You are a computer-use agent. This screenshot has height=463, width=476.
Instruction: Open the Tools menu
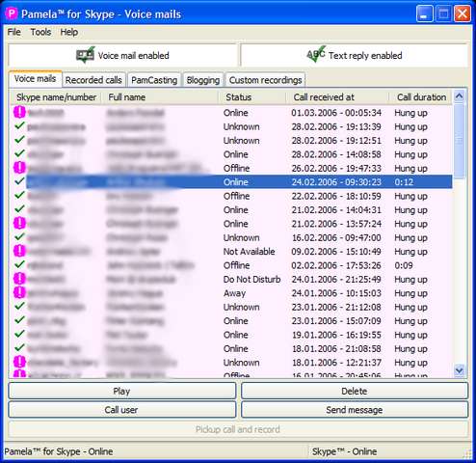click(40, 32)
